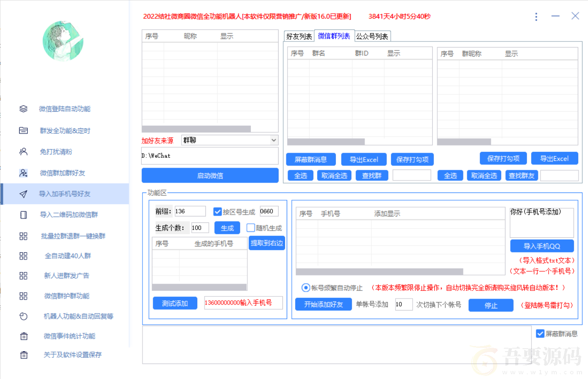Go to 免打扰清粉 section
The width and height of the screenshot is (588, 379).
[56, 151]
